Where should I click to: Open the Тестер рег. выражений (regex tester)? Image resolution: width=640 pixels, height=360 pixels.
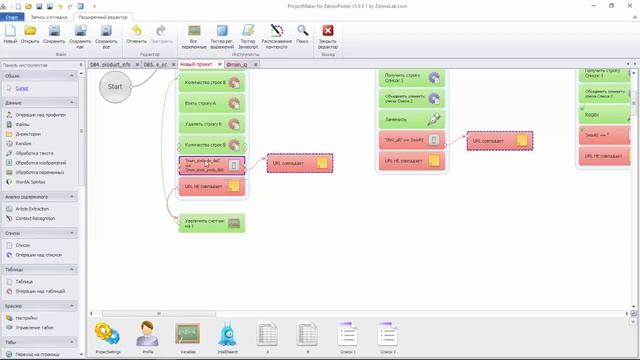222,37
